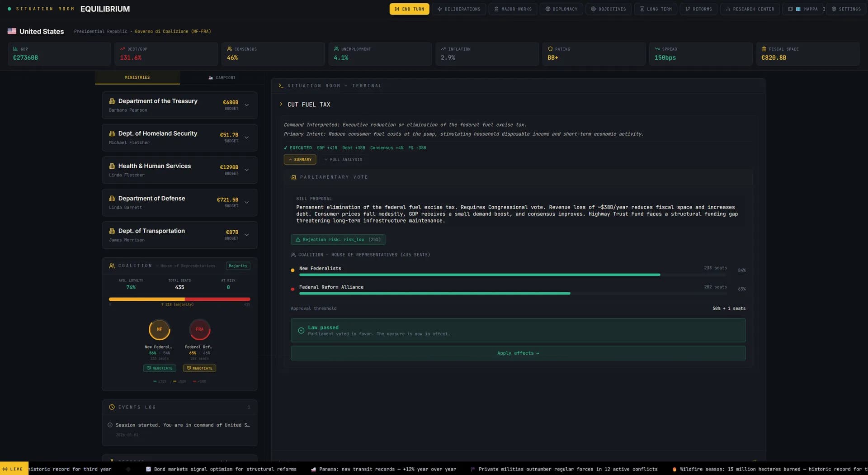Click the Department of the Treasury building icon

[x=112, y=101]
